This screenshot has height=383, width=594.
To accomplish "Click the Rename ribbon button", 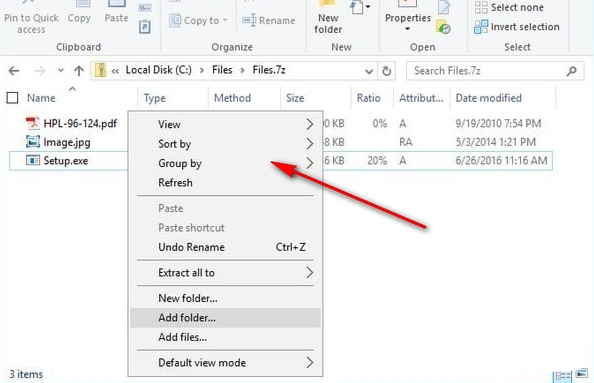I will (269, 20).
